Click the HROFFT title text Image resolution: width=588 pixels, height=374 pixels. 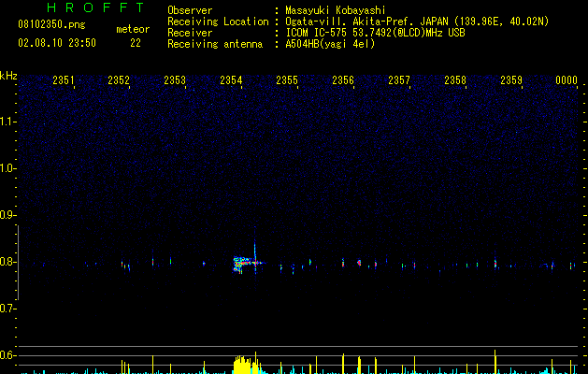click(x=95, y=7)
